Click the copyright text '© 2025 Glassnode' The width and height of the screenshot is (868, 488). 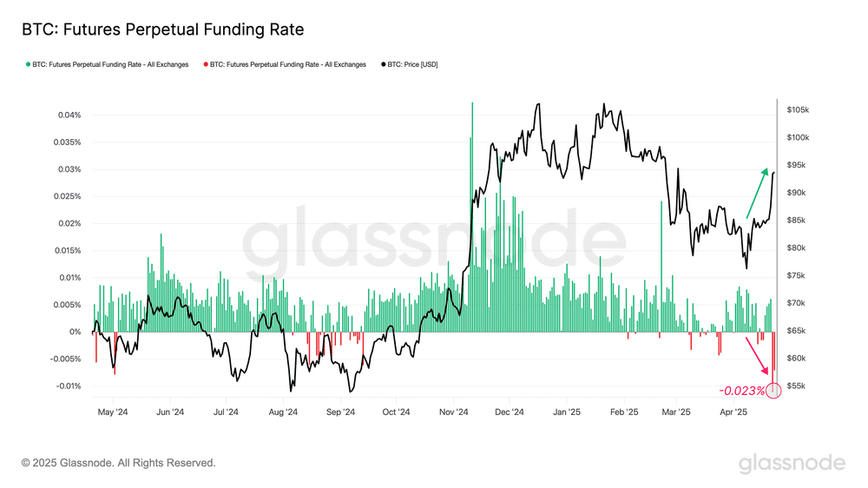click(118, 463)
